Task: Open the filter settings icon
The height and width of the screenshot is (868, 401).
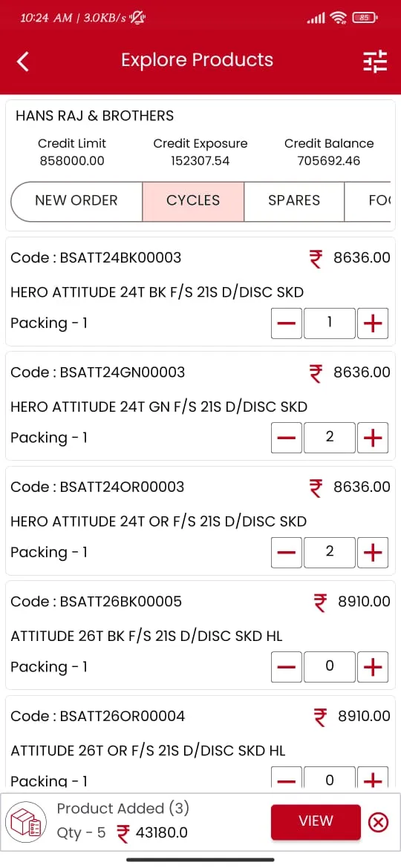Action: 375,62
